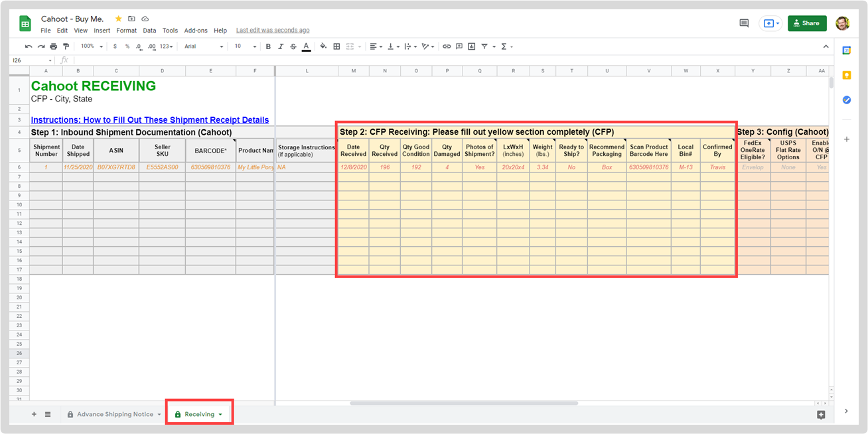Viewport: 868px width, 434px height.
Task: Insert a comment from the toolbar
Action: (459, 46)
